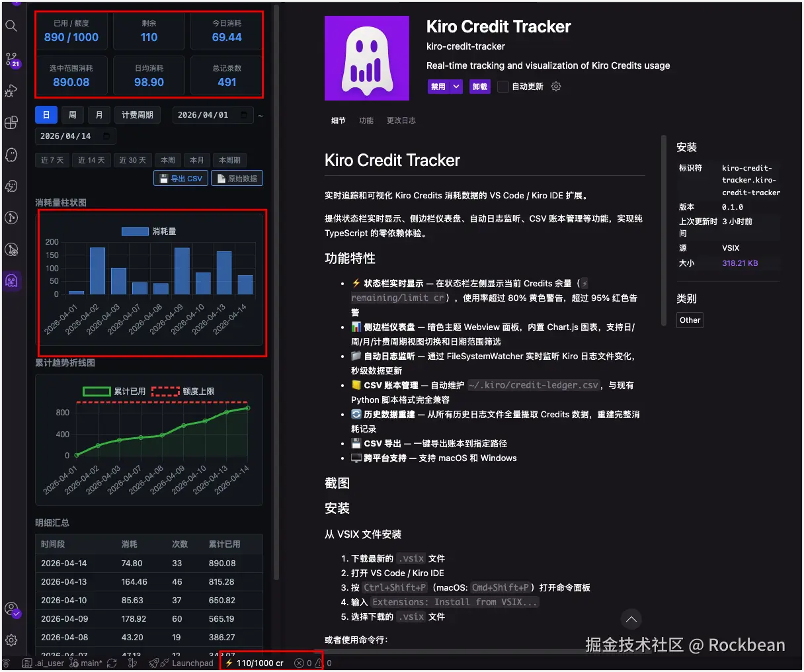Open the Search view in activity bar
The height and width of the screenshot is (672, 804).
point(11,26)
